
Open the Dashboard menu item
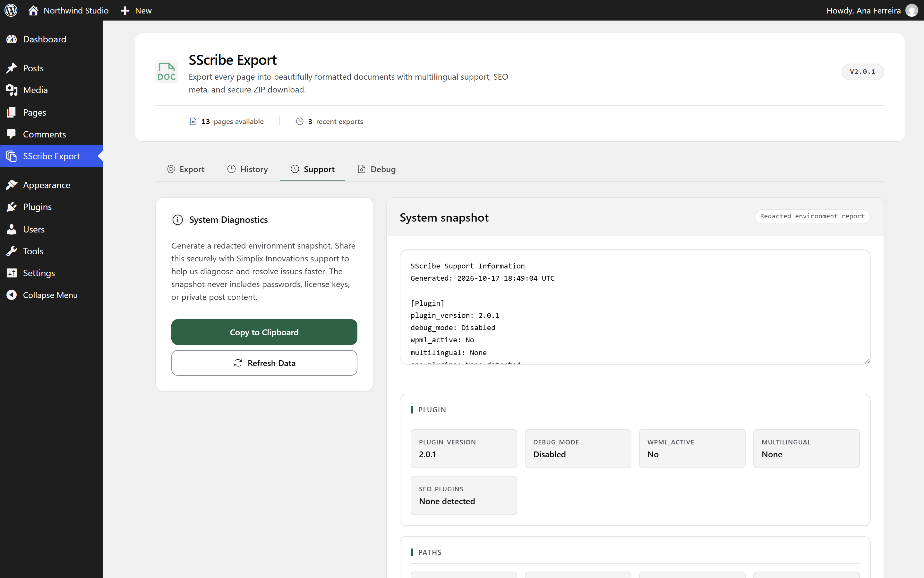(51, 39)
